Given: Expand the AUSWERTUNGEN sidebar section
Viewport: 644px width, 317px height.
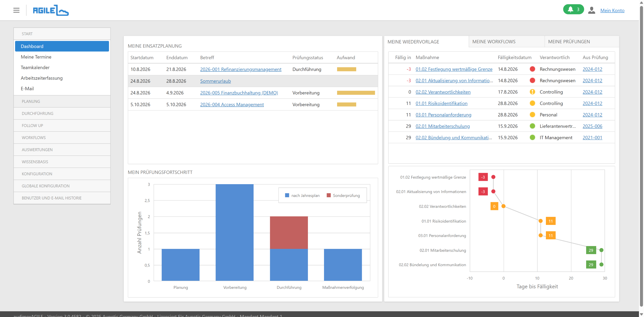Looking at the screenshot, I should click(62, 150).
